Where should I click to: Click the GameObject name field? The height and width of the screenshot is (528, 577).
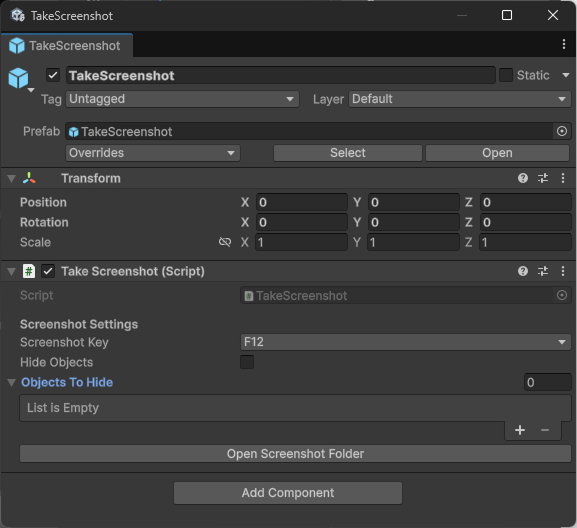pyautogui.click(x=280, y=75)
